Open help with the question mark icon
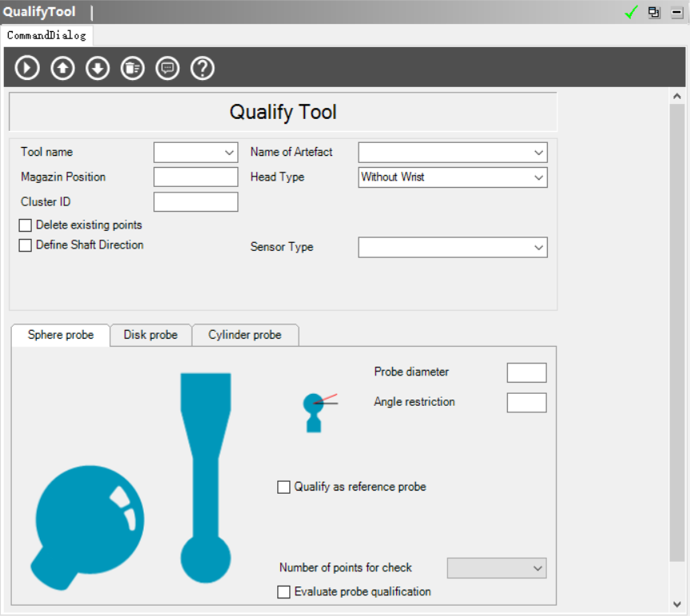 click(x=203, y=68)
